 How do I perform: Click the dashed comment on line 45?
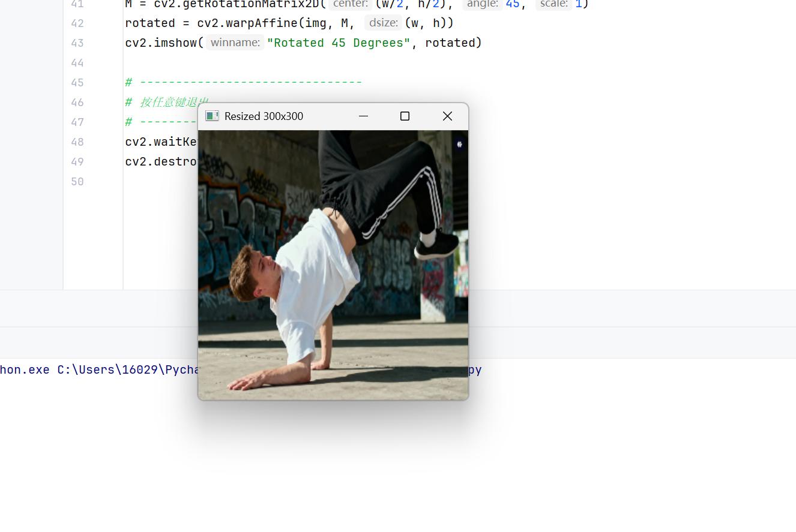[243, 82]
